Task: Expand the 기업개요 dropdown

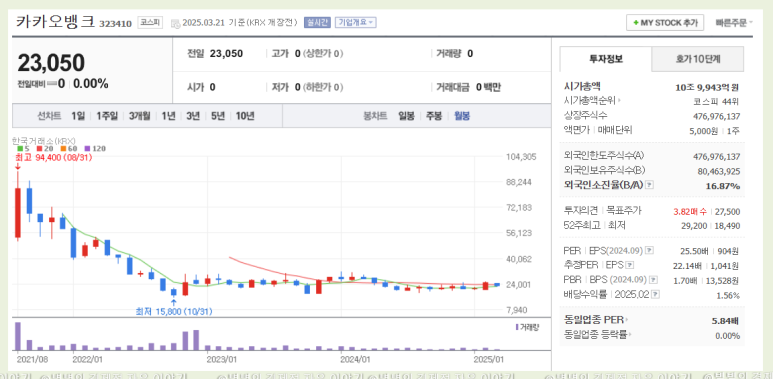Action: (x=355, y=22)
